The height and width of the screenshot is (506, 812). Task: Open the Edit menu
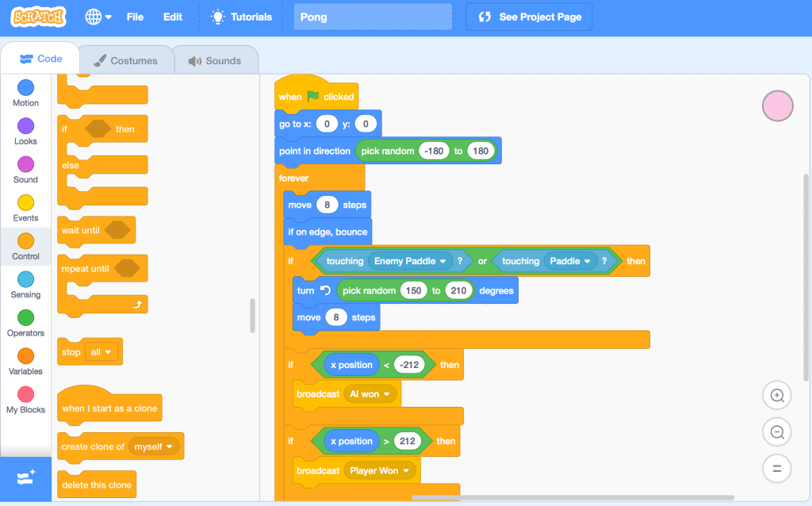[x=172, y=17]
